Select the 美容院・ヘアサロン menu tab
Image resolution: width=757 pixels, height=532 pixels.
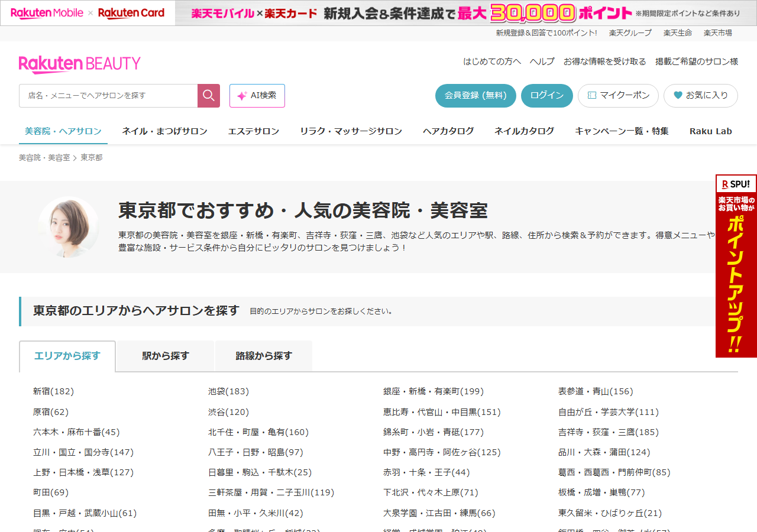pyautogui.click(x=63, y=131)
